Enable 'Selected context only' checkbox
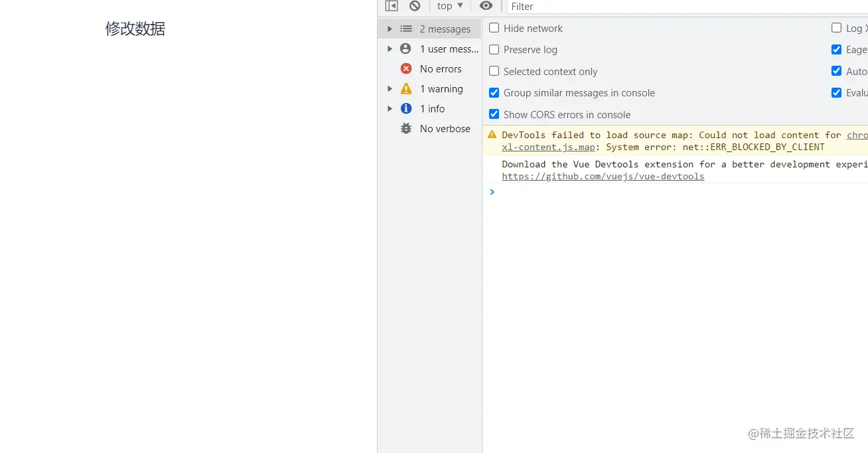The width and height of the screenshot is (868, 453). tap(494, 71)
